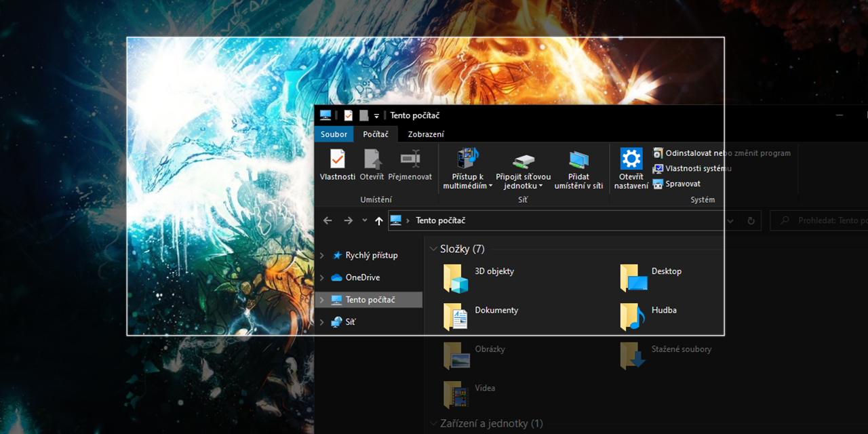This screenshot has width=868, height=434.
Task: Click Přidat umístění v síti
Action: click(x=578, y=169)
